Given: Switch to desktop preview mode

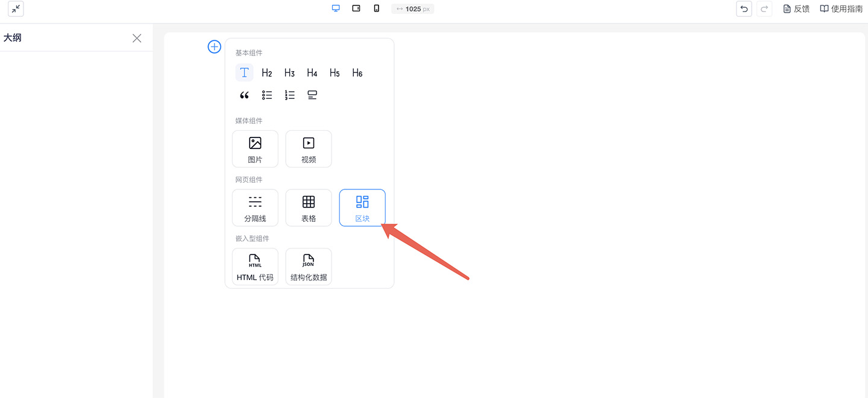Looking at the screenshot, I should 336,8.
